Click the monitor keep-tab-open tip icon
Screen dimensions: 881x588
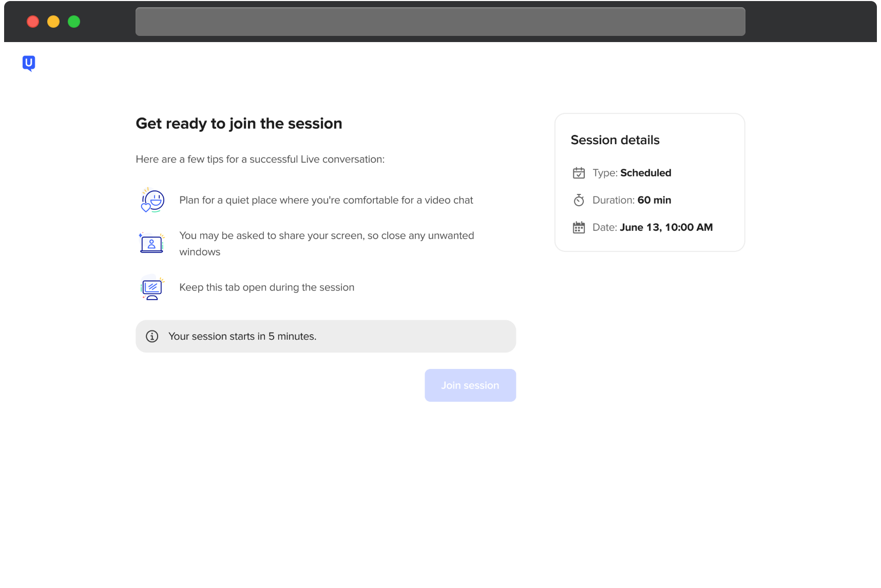point(151,287)
